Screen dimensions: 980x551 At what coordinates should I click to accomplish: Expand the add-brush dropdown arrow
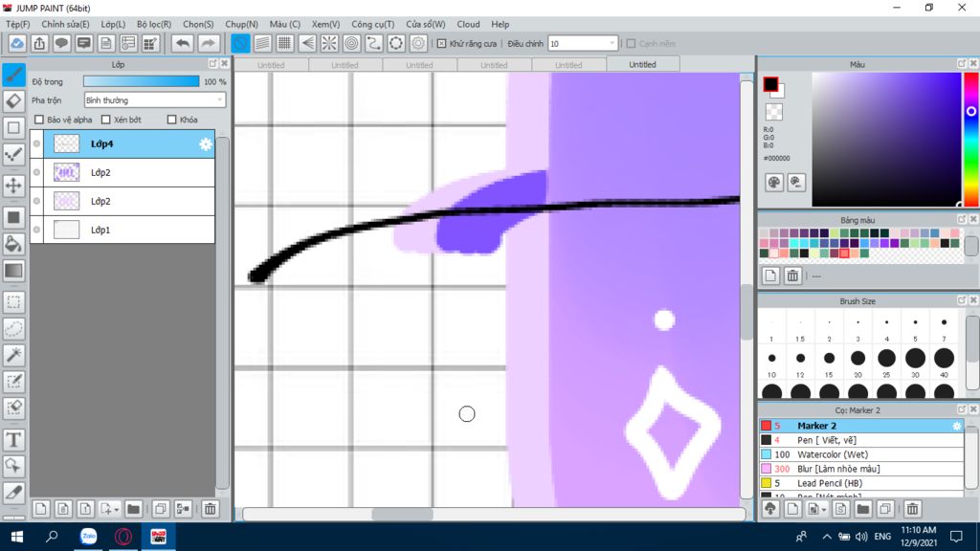[824, 510]
